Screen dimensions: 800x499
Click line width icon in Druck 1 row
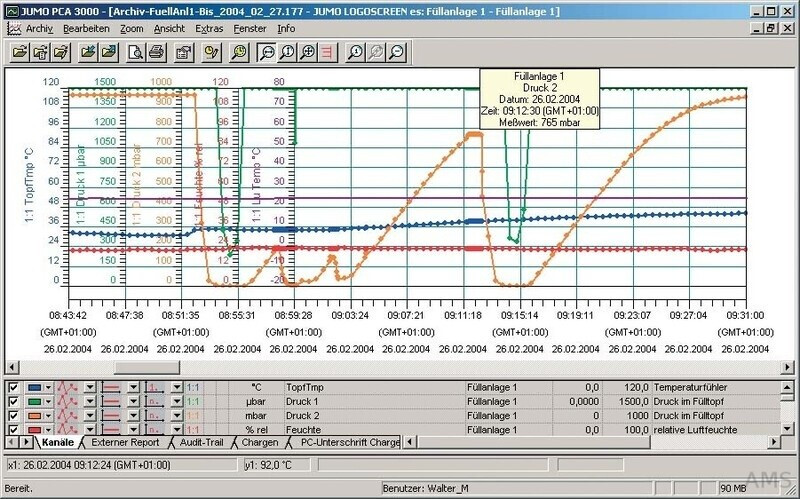[x=111, y=402]
